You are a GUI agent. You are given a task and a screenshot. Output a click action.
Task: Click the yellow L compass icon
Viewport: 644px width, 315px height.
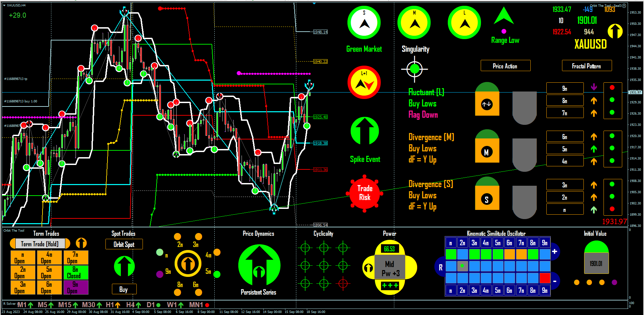coord(464,22)
